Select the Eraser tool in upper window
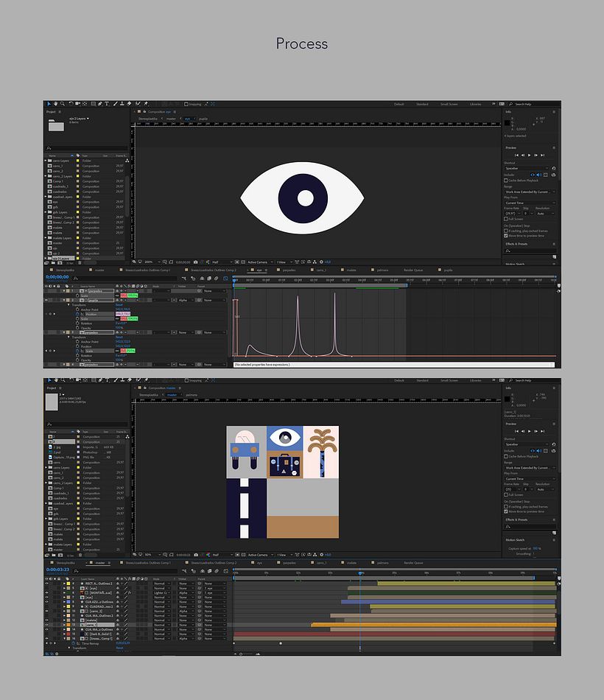The width and height of the screenshot is (604, 700). coord(129,104)
